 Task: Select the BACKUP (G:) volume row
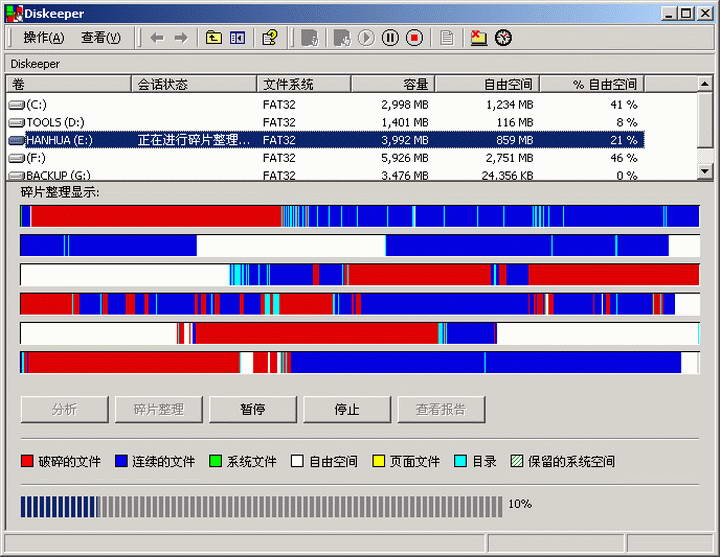326,175
